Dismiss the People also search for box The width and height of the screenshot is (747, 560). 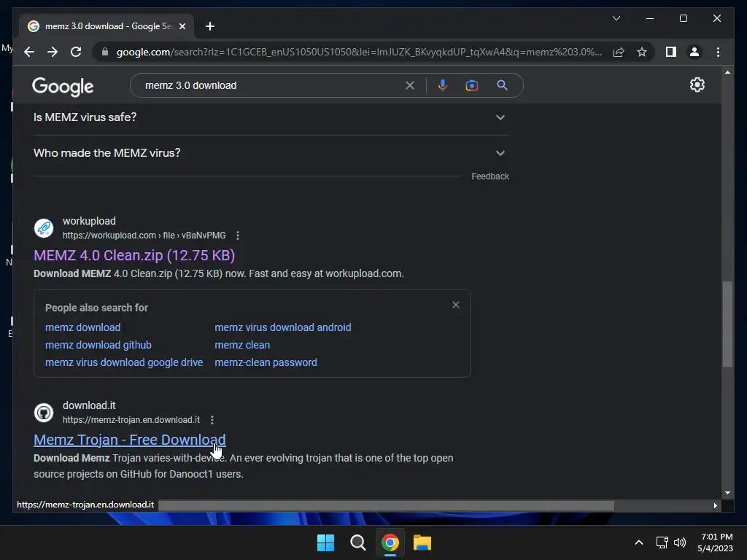pos(456,305)
